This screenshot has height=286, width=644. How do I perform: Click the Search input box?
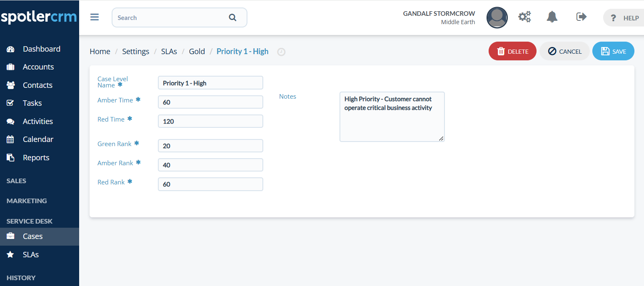tap(180, 17)
